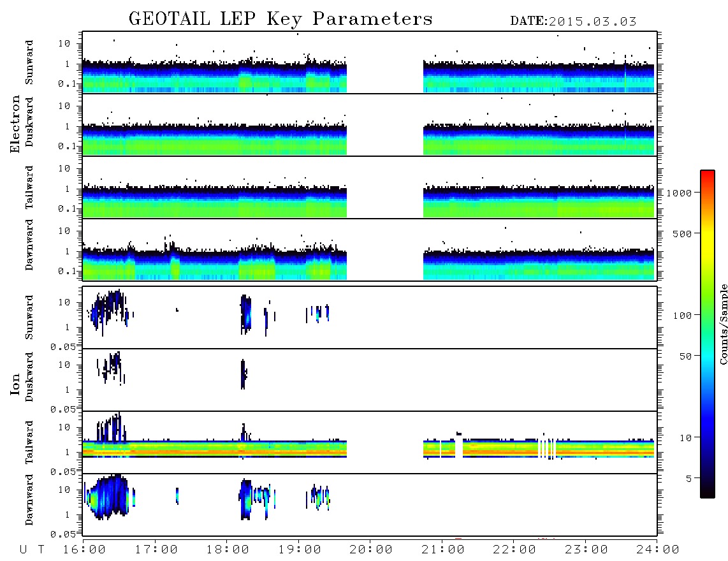This screenshot has height=561, width=728.
Task: Click the Ion Dawnward axis label
Action: pyautogui.click(x=29, y=500)
